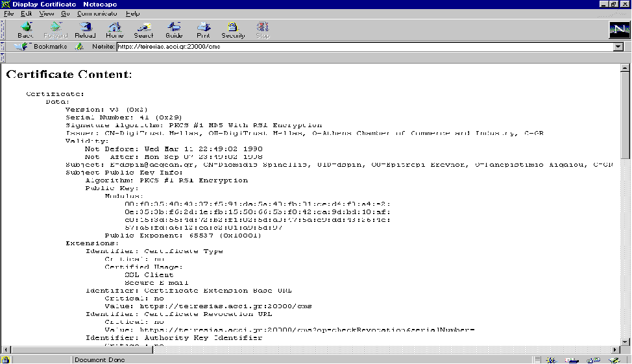The width and height of the screenshot is (632, 364).
Task: Open the Help menu
Action: click(132, 14)
